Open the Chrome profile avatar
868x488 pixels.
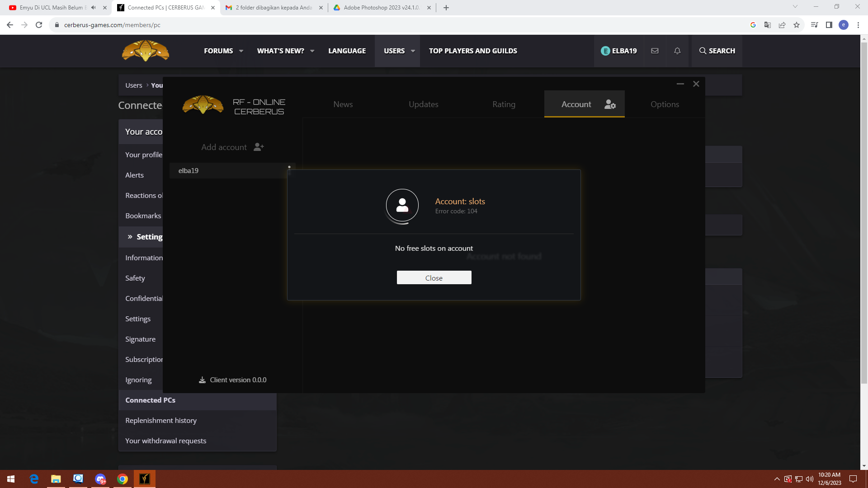coord(844,25)
